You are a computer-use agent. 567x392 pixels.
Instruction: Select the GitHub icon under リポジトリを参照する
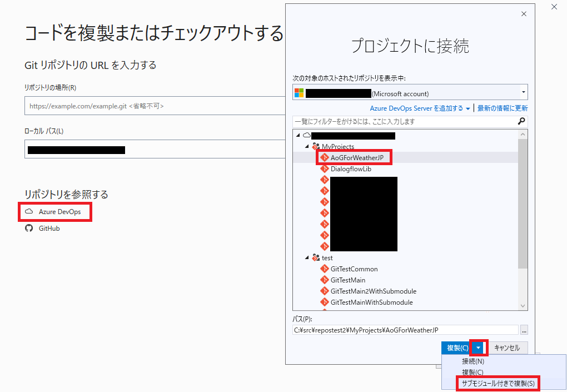pos(29,228)
